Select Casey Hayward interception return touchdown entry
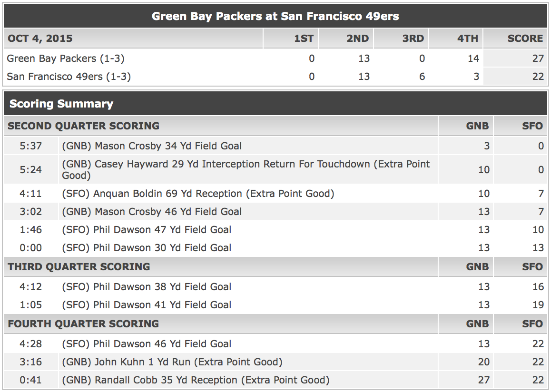Viewport: 550px width, 392px height. tap(275, 170)
